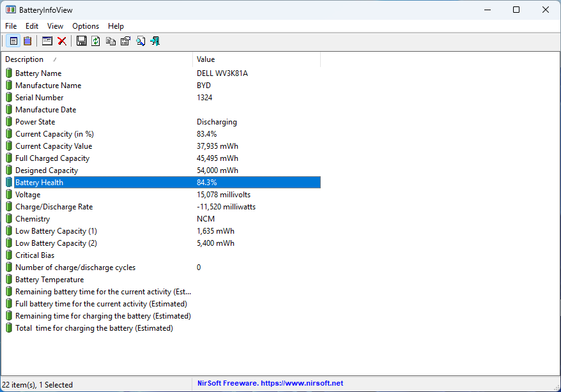Select the Serial Number row text
The height and width of the screenshot is (392, 561).
point(40,98)
